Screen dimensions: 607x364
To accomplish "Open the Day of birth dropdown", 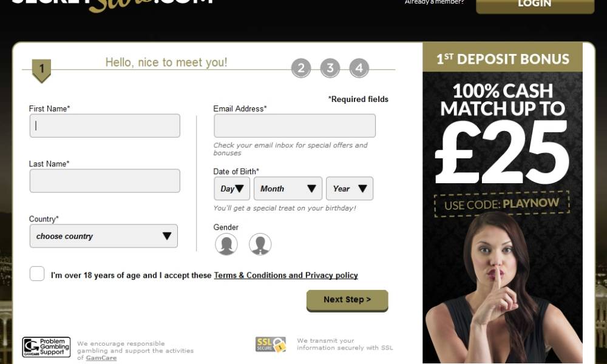I will (232, 189).
